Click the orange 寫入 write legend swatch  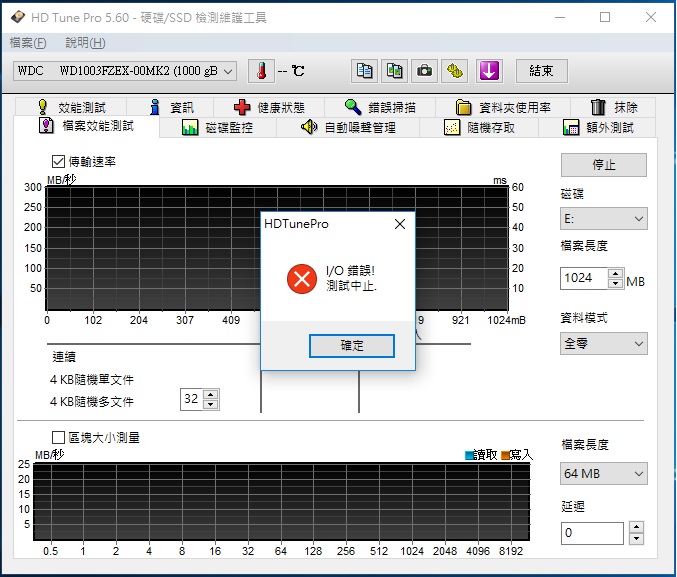click(x=505, y=455)
